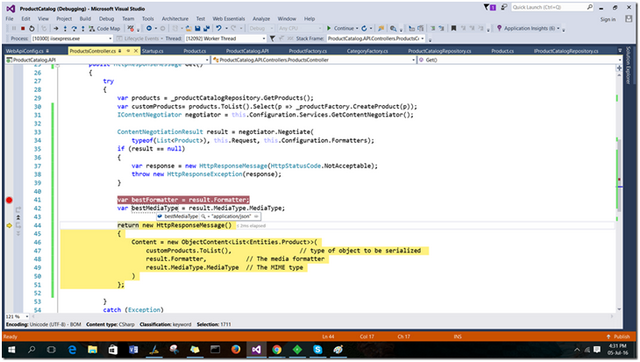Toggle a bookmark with the bookmark icon
This screenshot has width=640, height=362.
click(x=453, y=28)
